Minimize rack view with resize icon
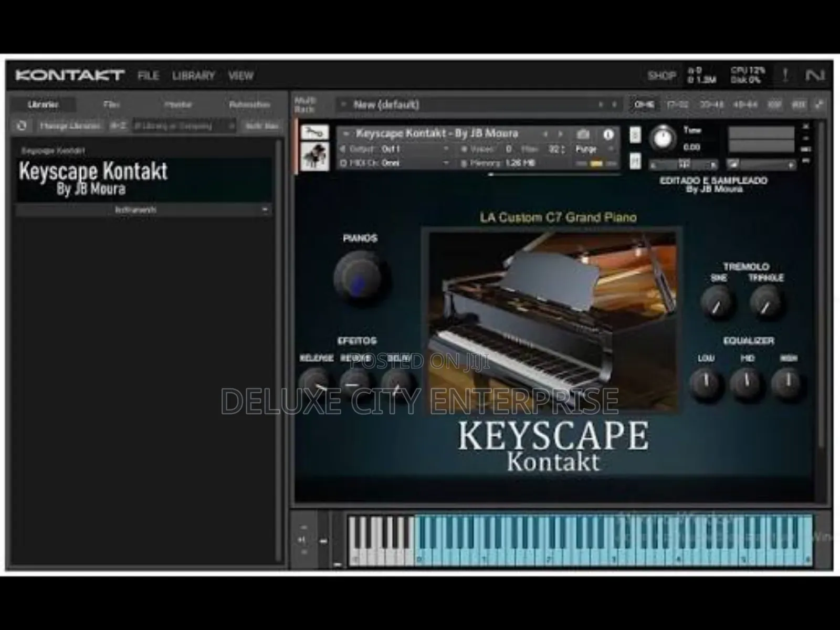The image size is (840, 630). click(820, 104)
